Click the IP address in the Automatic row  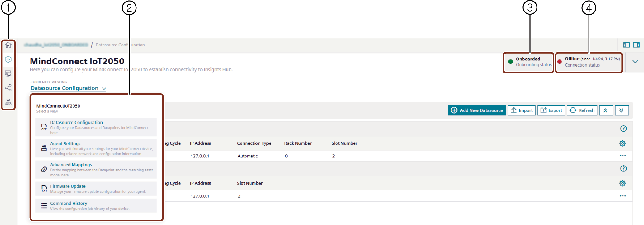tap(200, 156)
